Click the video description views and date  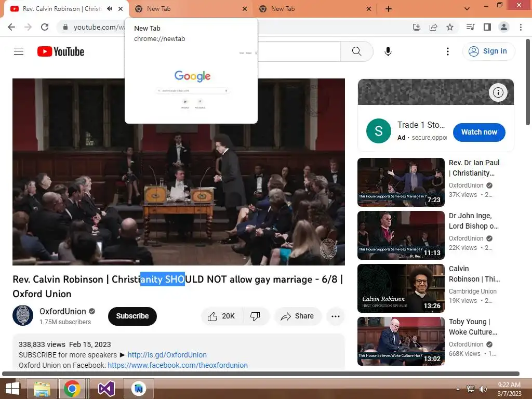[65, 344]
